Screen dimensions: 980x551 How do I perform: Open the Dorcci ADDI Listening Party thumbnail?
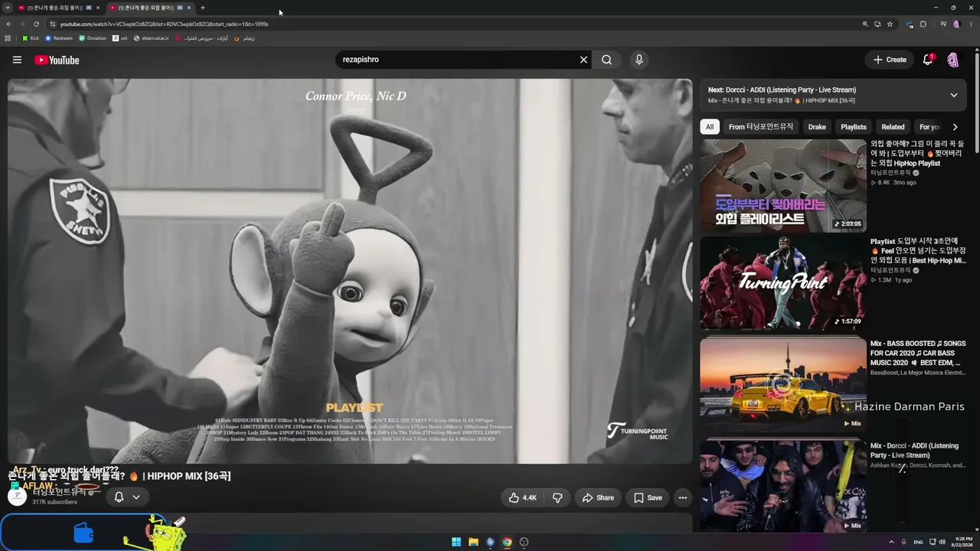tap(783, 486)
